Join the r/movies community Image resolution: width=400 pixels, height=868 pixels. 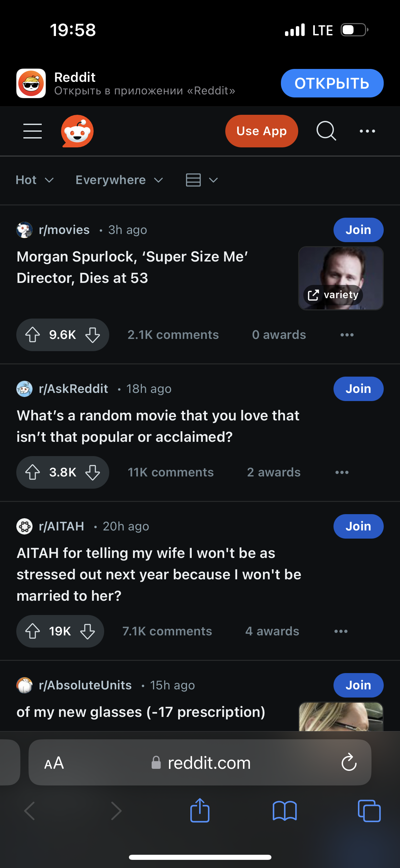click(x=358, y=230)
